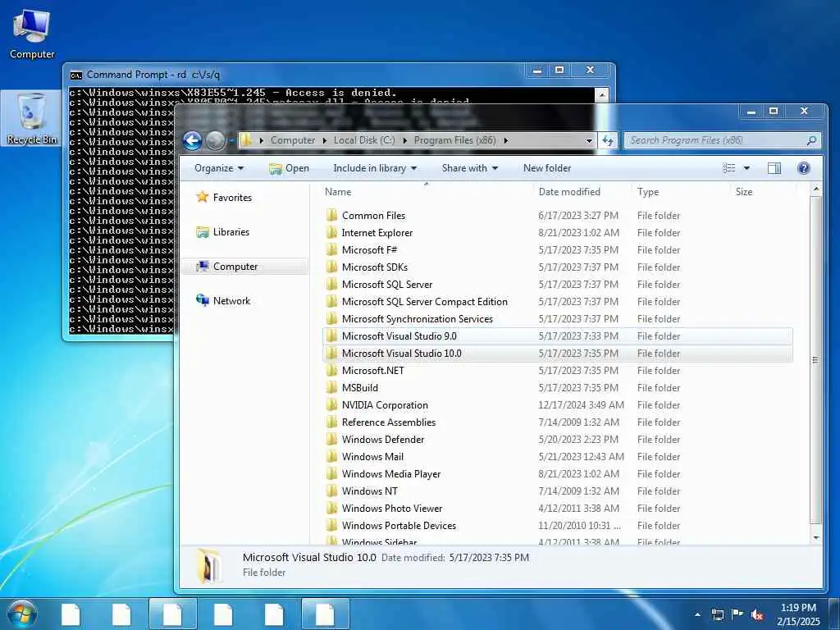This screenshot has width=840, height=630.
Task: Open the view options dropdown arrow
Action: 746,168
